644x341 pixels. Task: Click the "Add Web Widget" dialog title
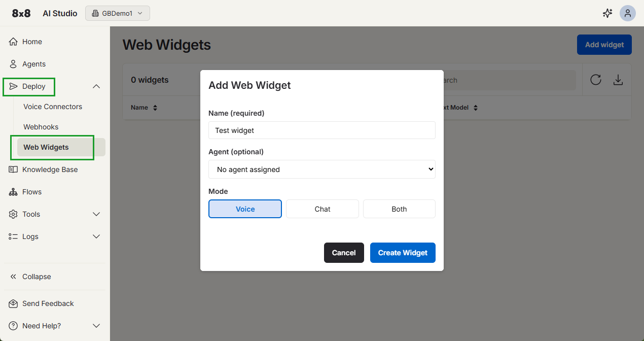coord(249,85)
